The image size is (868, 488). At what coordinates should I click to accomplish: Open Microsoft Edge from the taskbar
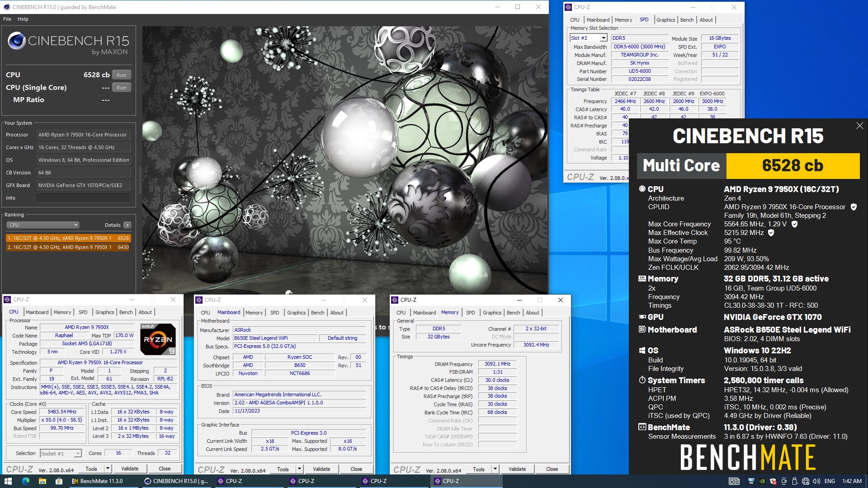25,481
